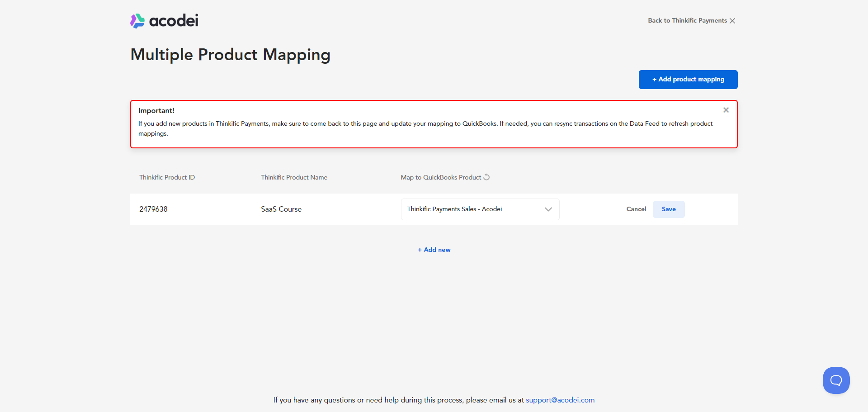Open the QuickBooks product dropdown for SaaS Course
The width and height of the screenshot is (868, 412).
click(480, 209)
